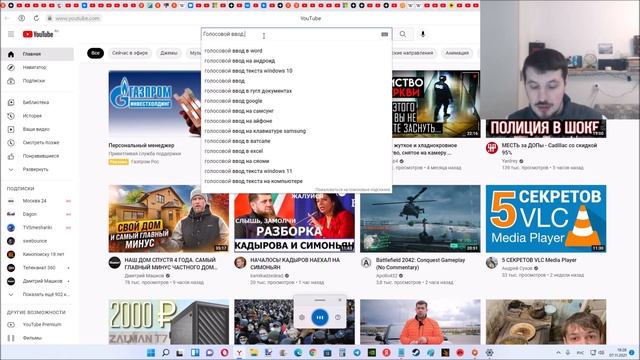Open the Opera browser taskbar icon
This screenshot has width=640, height=360.
tap(224, 352)
